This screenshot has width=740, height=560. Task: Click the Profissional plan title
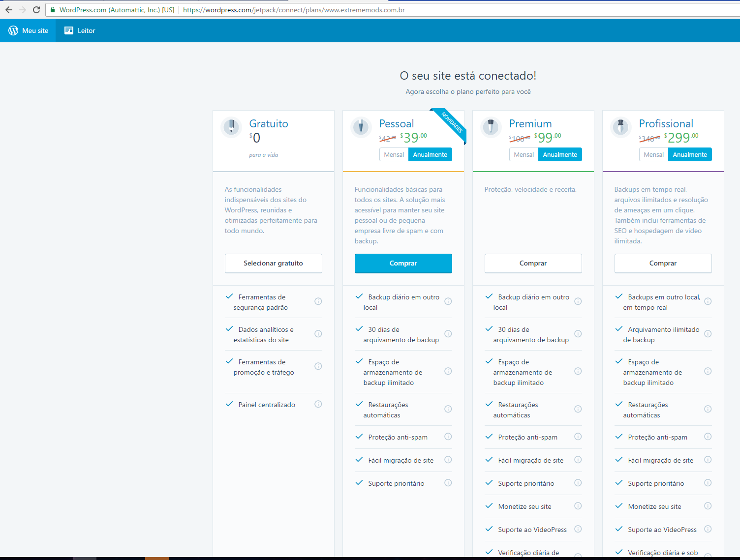click(x=666, y=124)
